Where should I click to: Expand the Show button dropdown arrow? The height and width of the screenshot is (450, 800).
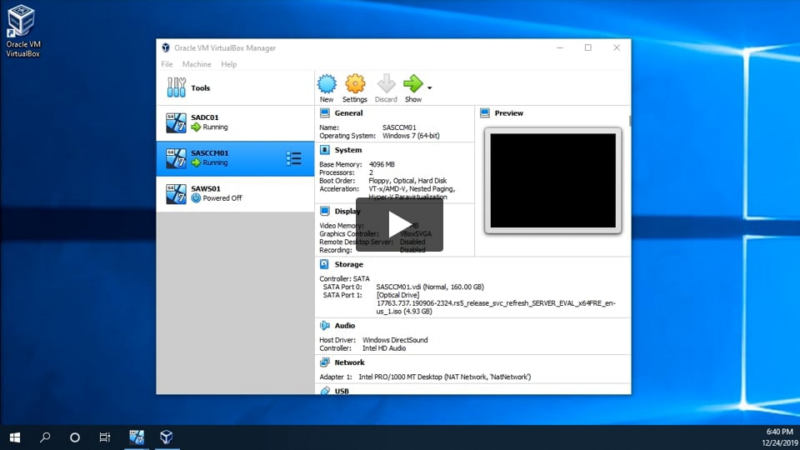tap(430, 88)
